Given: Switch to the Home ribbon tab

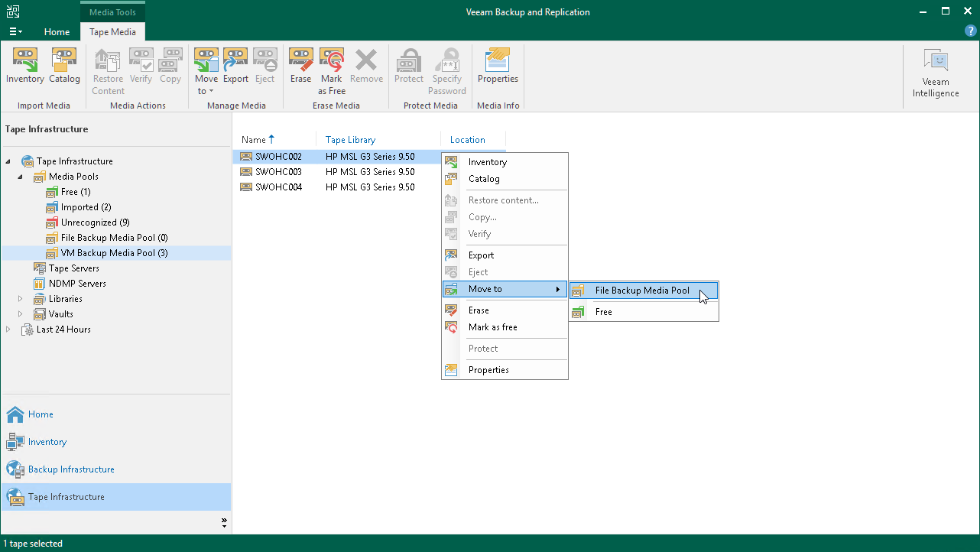Looking at the screenshot, I should (x=57, y=32).
